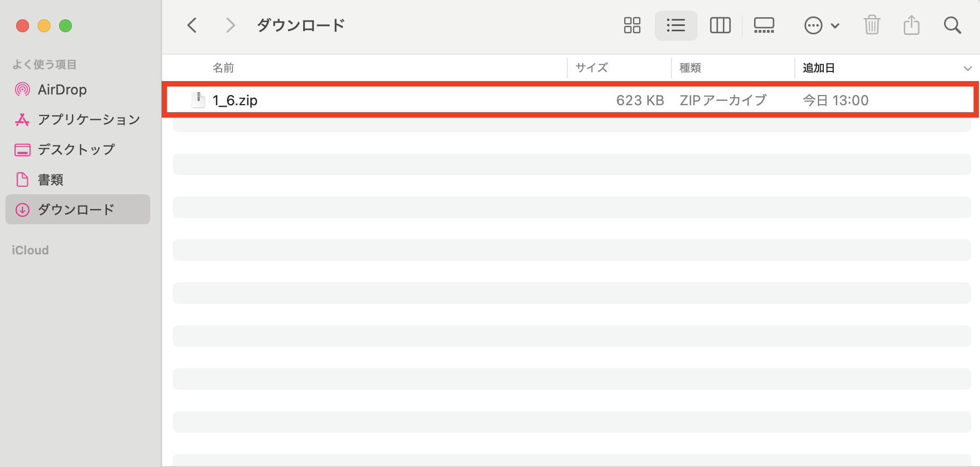Viewport: 980px width, 467px height.
Task: Open the ellipsis action menu
Action: coord(821,25)
